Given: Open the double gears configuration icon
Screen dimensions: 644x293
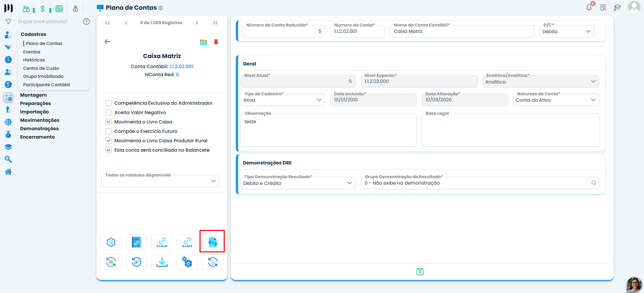Looking at the screenshot, I should click(x=187, y=262).
